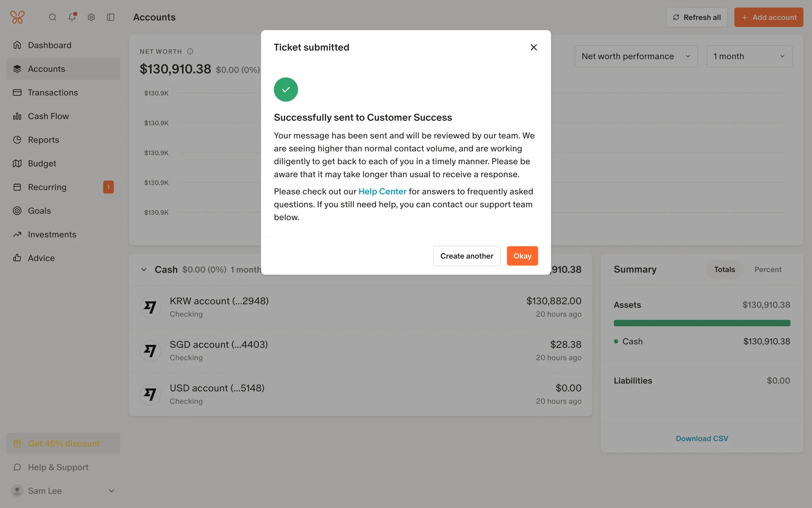Viewport: 812px width, 508px height.
Task: Expand the Sam Lee user menu
Action: coord(112,491)
